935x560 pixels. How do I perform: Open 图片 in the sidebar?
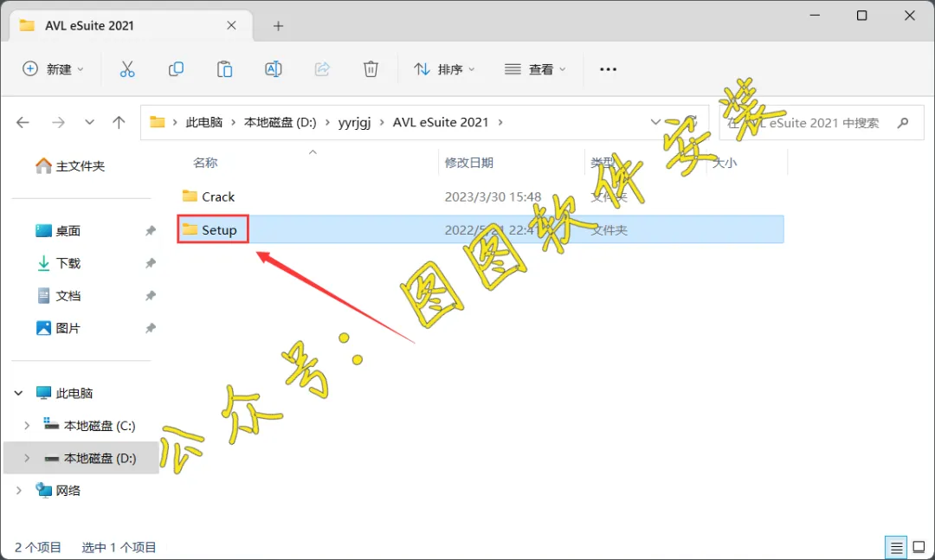coord(58,328)
